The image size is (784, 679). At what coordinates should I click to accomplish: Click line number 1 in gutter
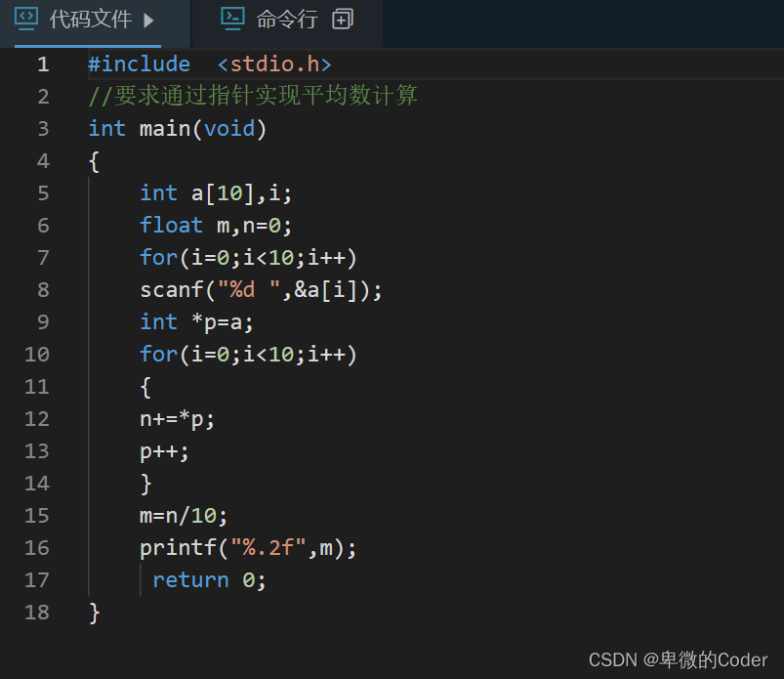(x=44, y=64)
